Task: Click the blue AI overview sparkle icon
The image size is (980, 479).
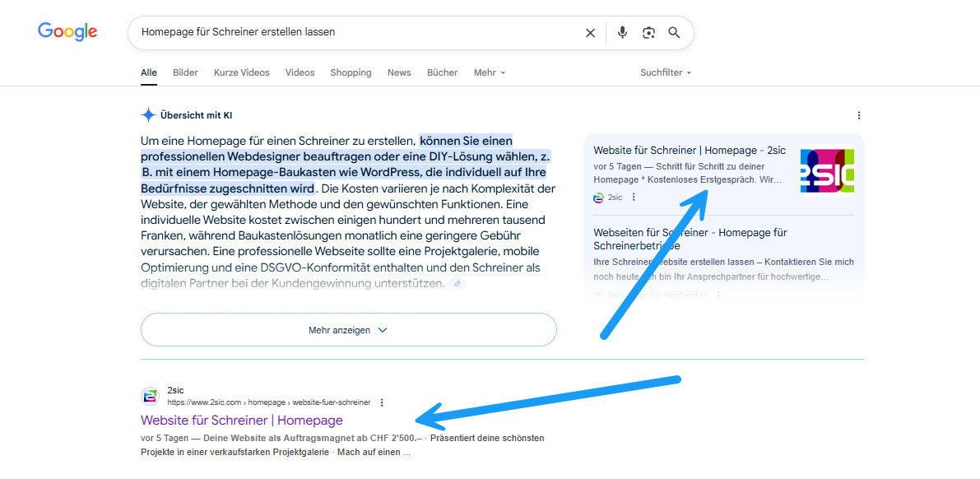Action: 148,115
